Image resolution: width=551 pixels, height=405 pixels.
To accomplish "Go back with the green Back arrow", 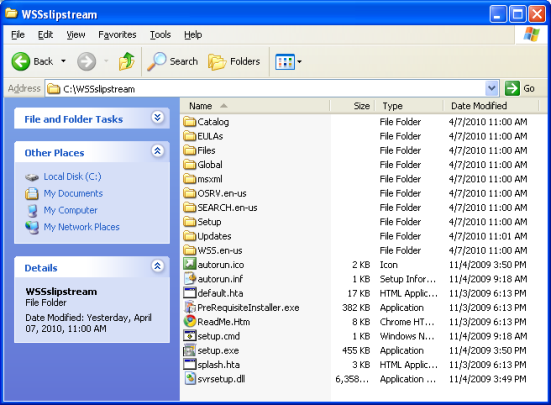I will coord(21,61).
